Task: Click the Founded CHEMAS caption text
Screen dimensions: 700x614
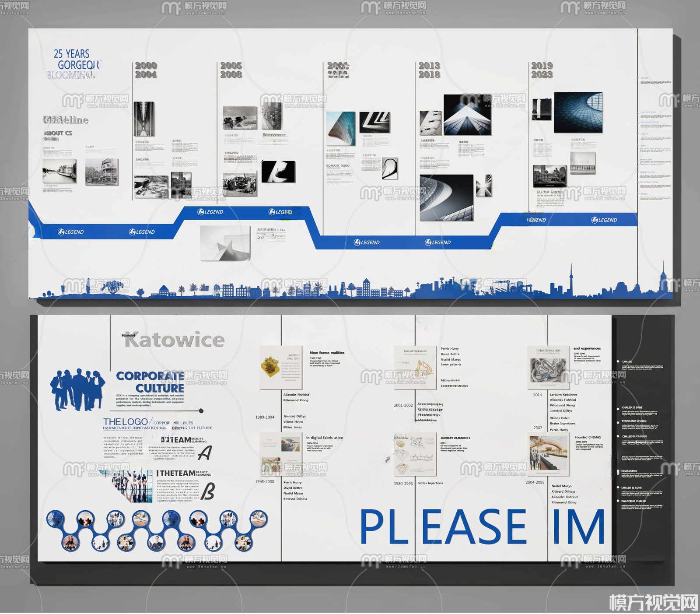Action: (588, 437)
